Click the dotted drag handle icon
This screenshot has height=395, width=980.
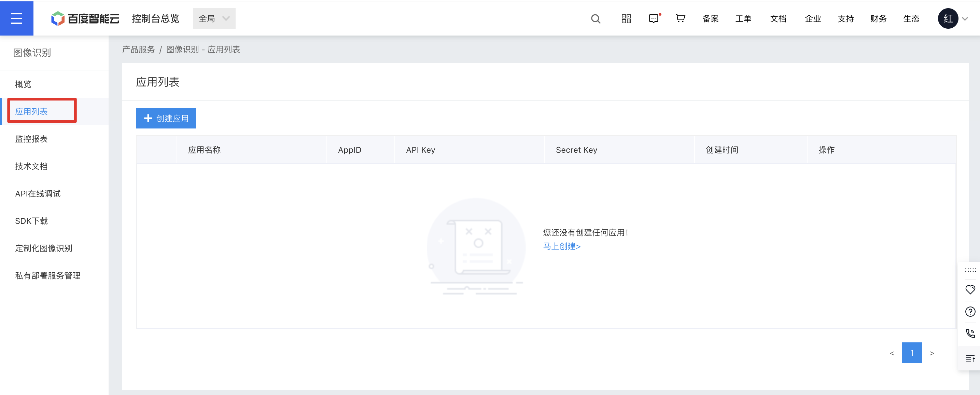coord(970,270)
